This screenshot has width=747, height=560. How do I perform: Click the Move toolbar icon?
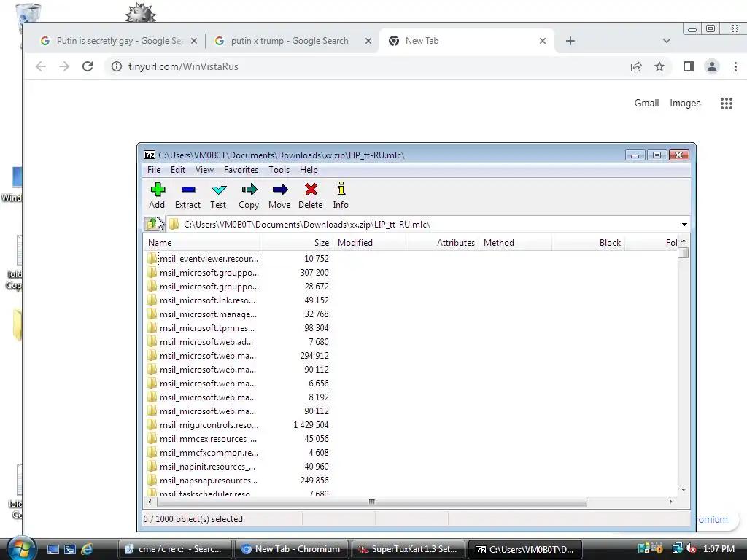tap(279, 190)
